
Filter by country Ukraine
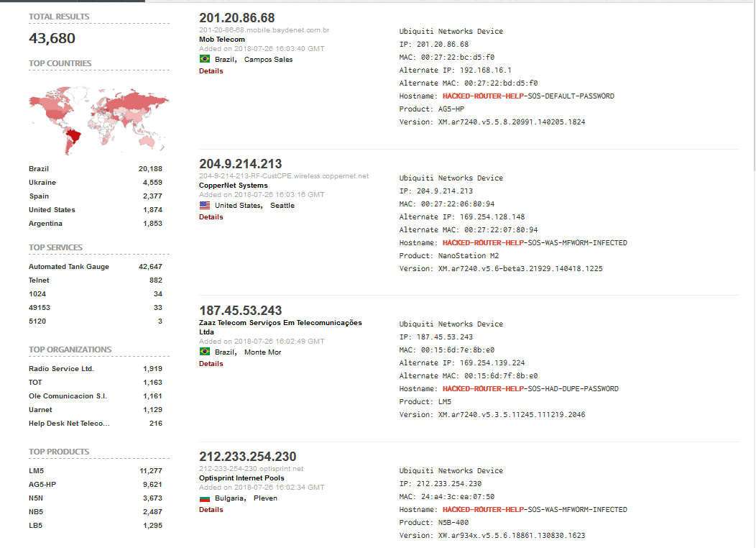[x=42, y=183]
